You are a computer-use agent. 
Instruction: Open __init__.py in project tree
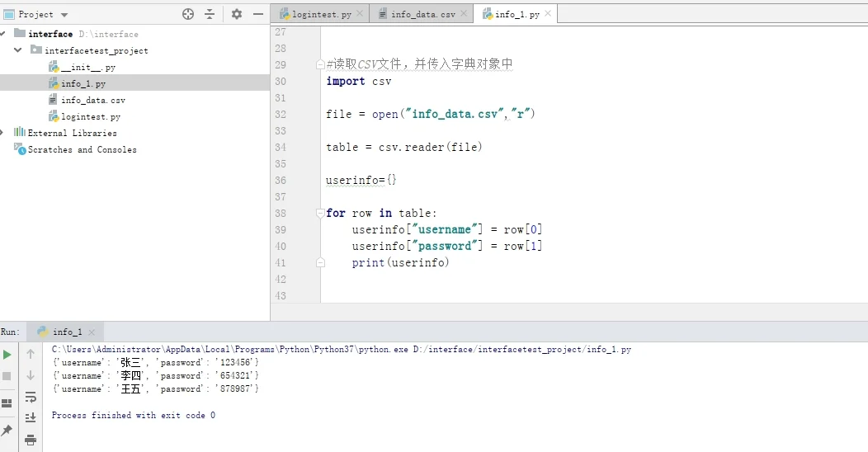pyautogui.click(x=88, y=67)
